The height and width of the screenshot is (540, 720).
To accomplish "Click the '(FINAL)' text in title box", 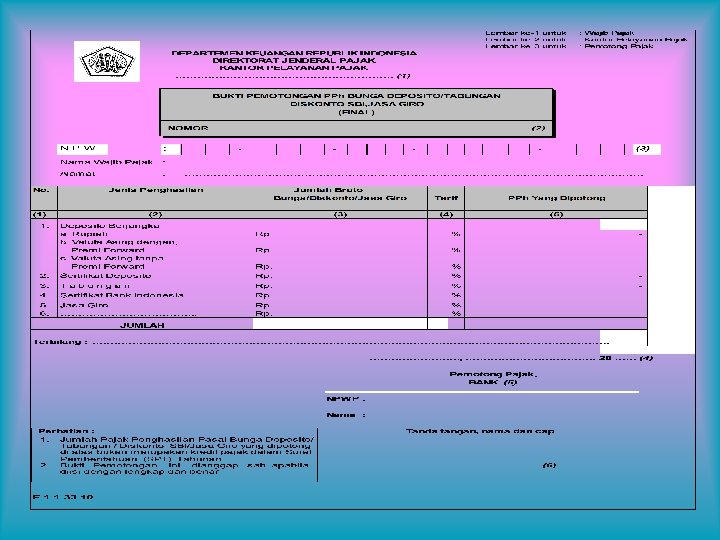I will pyautogui.click(x=356, y=112).
